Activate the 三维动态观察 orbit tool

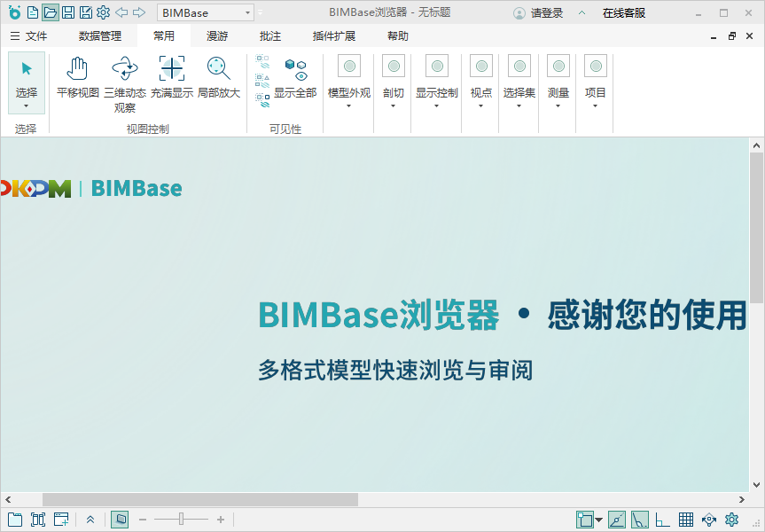click(x=125, y=84)
